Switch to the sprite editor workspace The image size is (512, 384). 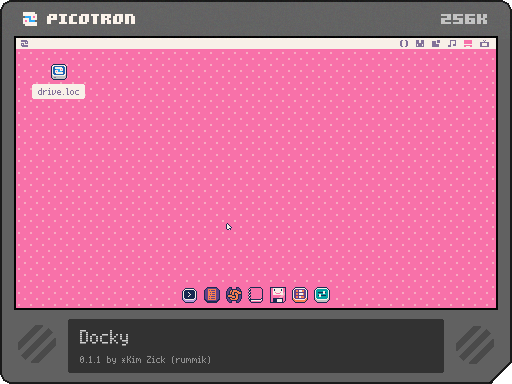click(x=420, y=43)
